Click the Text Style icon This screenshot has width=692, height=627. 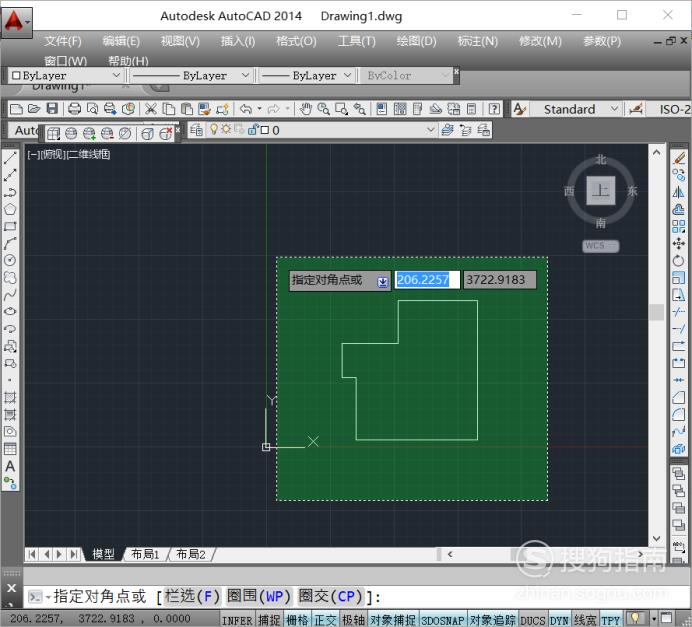pos(519,109)
